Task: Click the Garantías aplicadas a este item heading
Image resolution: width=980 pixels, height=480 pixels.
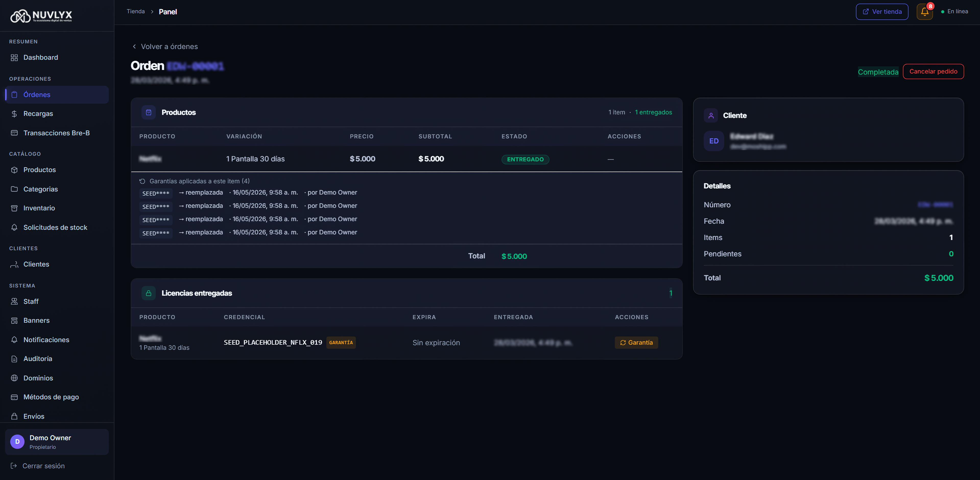Action: coord(199,181)
